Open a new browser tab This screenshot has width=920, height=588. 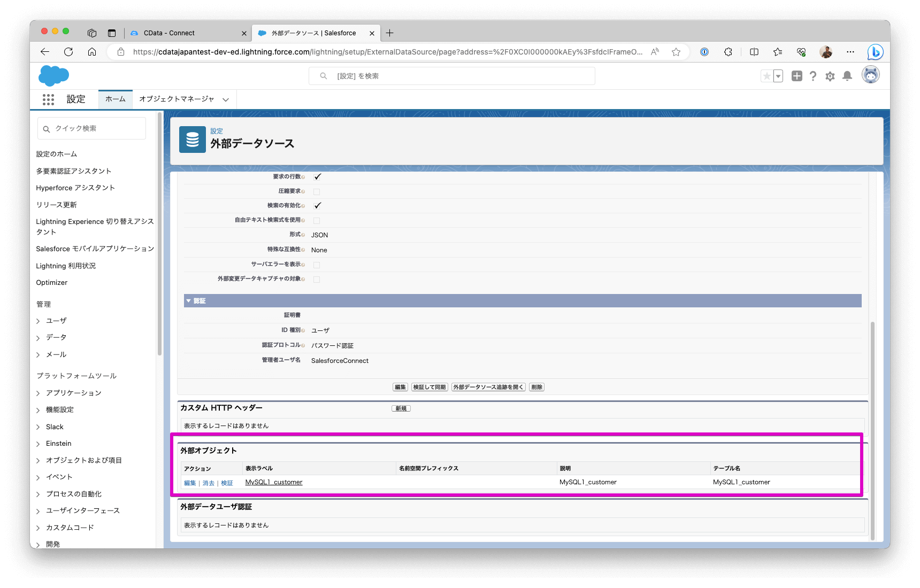[390, 33]
